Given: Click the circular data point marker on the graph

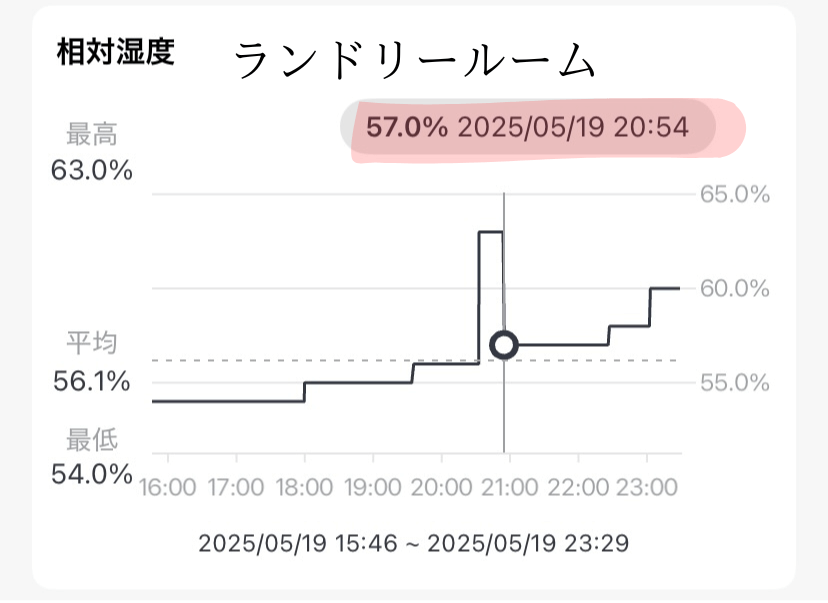Looking at the screenshot, I should tap(504, 345).
